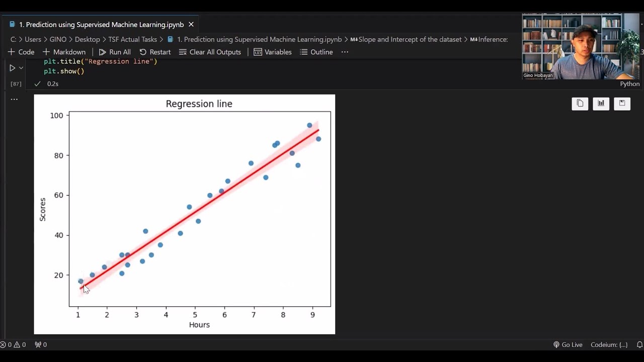This screenshot has width=644, height=362.
Task: Add a new Markdown cell
Action: coord(64,52)
